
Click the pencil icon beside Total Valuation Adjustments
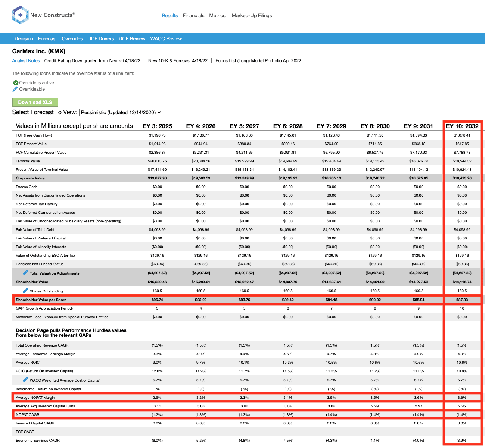click(x=25, y=273)
